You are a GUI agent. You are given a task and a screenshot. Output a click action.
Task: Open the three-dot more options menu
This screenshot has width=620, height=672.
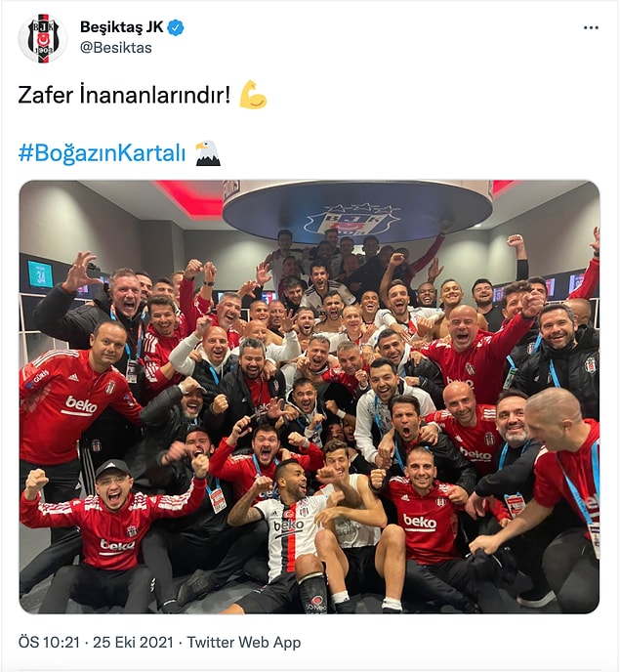591,28
